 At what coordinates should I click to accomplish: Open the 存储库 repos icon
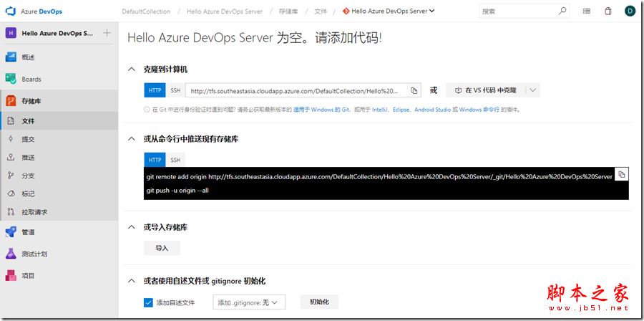(11, 101)
